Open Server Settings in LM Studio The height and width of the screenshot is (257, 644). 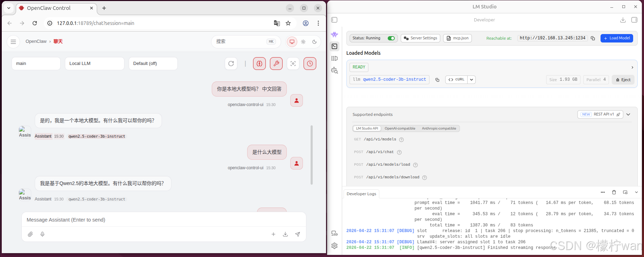(x=420, y=38)
